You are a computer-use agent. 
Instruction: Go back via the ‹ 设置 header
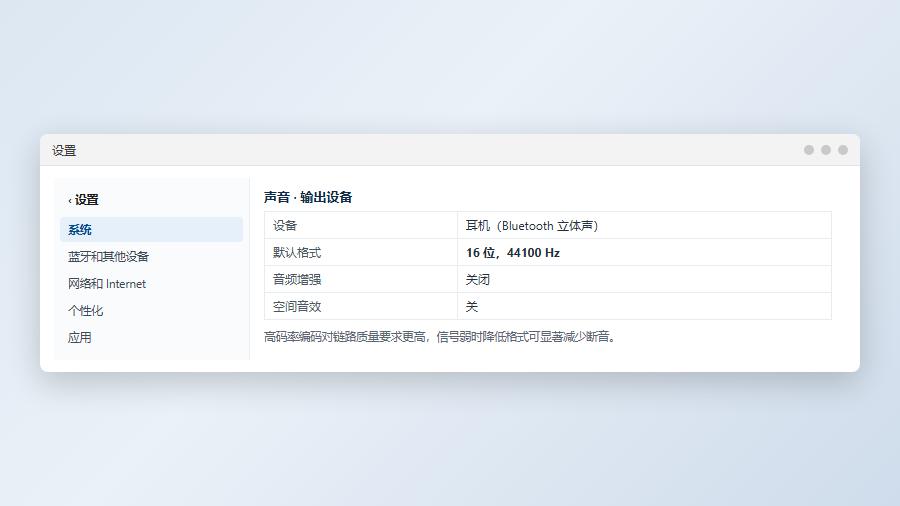[x=84, y=200]
